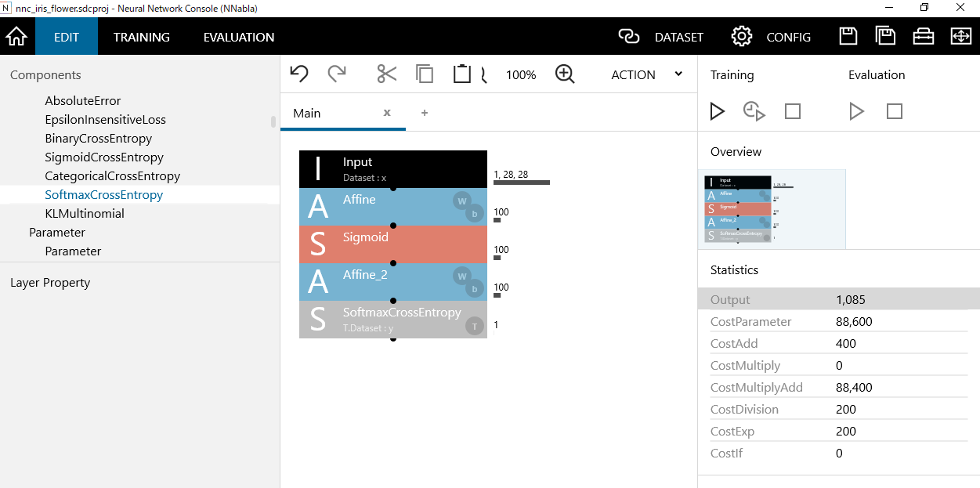980x488 pixels.
Task: Expand the Parameter category in Components
Action: point(57,233)
